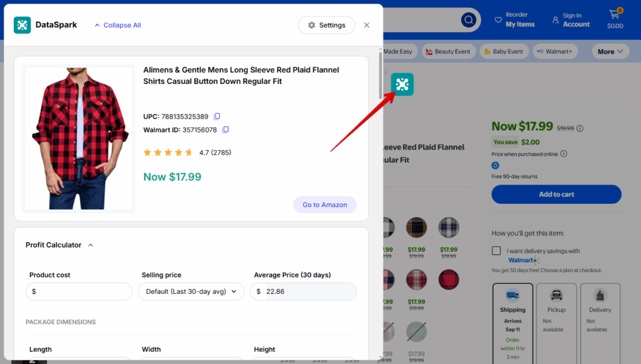Choose the red and white plaid color swatch
The height and width of the screenshot is (364, 641).
pyautogui.click(x=416, y=280)
